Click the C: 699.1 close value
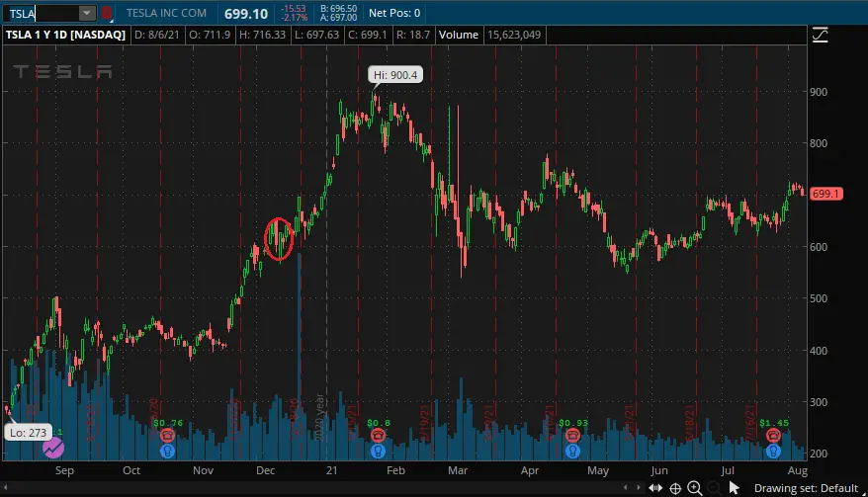Image resolution: width=868 pixels, height=497 pixels. pyautogui.click(x=368, y=35)
